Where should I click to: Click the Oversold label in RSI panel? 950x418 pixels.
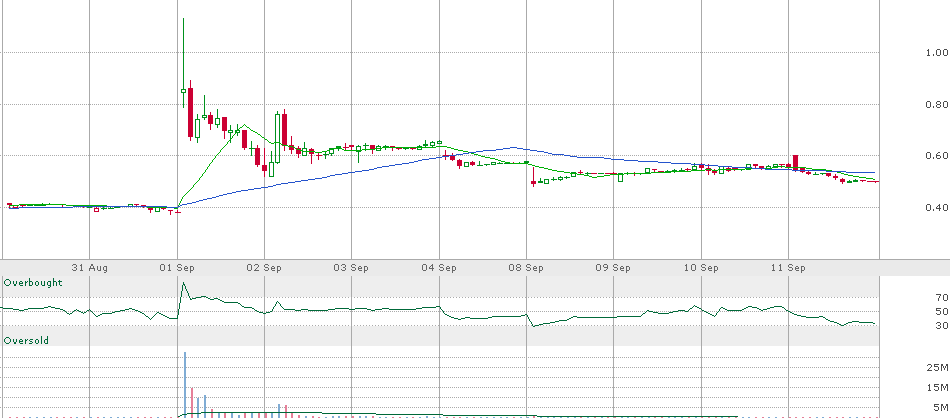tap(26, 341)
